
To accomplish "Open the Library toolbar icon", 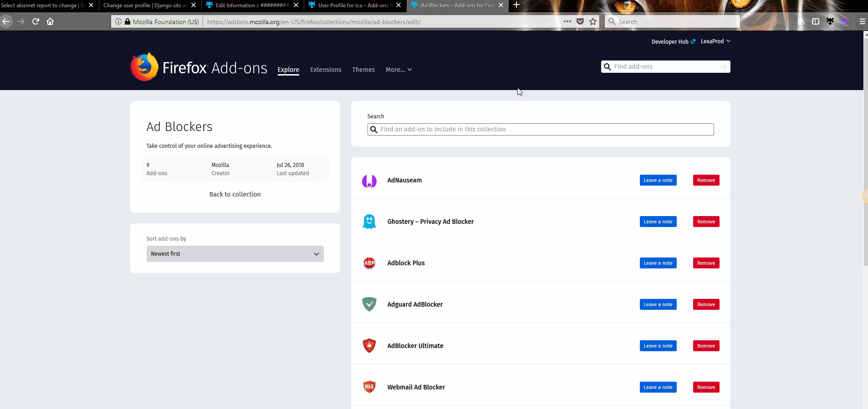I will [x=801, y=21].
